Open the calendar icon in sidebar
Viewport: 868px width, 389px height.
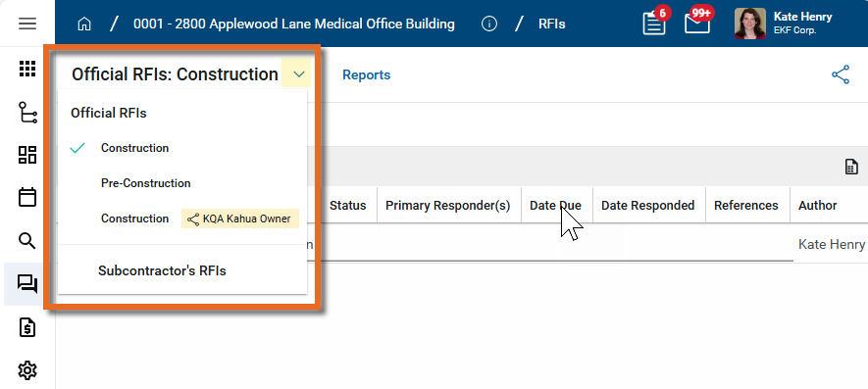click(27, 198)
